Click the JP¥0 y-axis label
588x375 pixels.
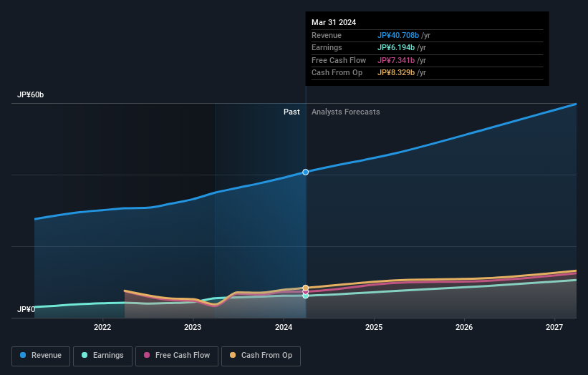click(x=26, y=309)
